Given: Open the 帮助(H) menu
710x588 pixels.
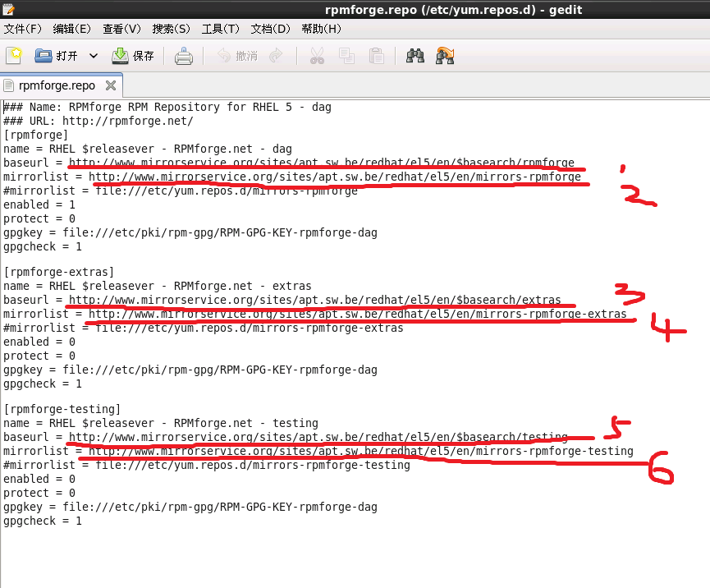Looking at the screenshot, I should pos(321,29).
